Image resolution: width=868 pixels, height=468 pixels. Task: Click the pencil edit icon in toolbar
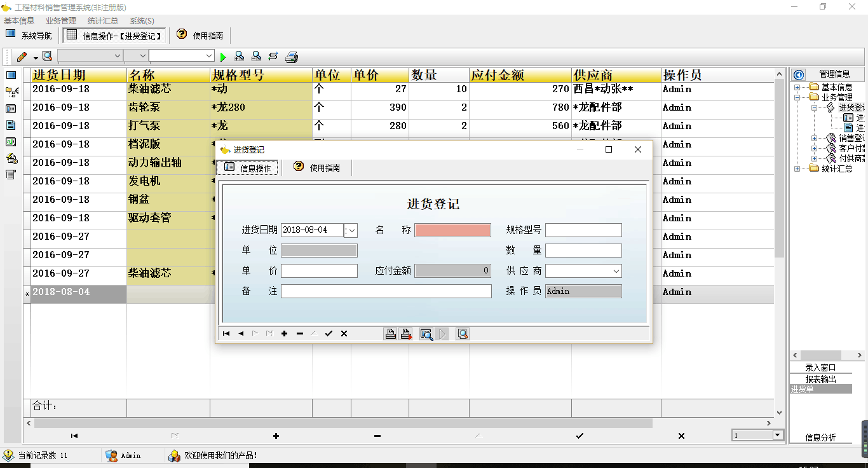point(22,57)
